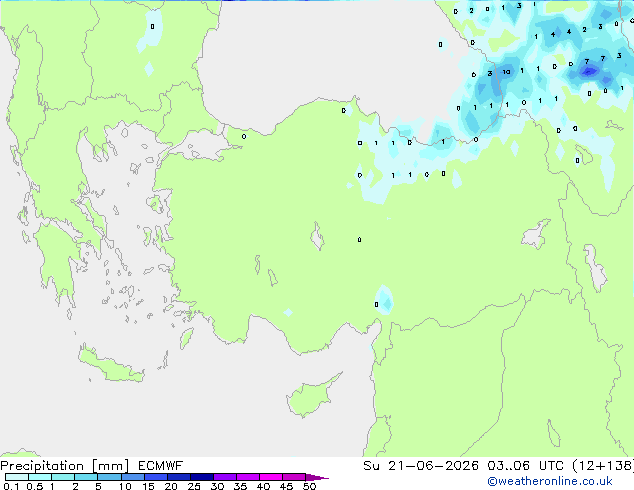Click the 15–20 mm legend color swatch

click(x=155, y=477)
